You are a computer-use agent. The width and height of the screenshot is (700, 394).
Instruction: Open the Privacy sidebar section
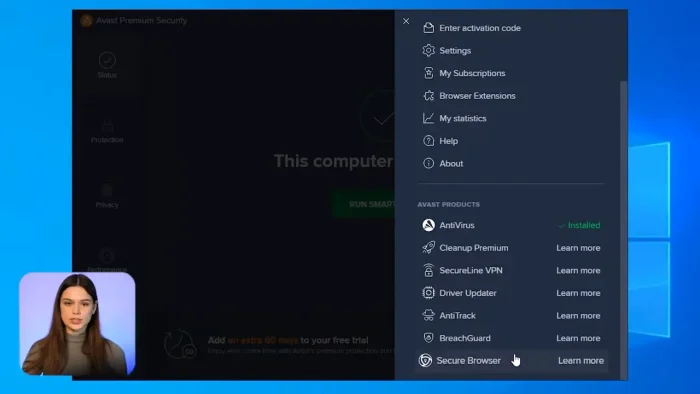(107, 196)
